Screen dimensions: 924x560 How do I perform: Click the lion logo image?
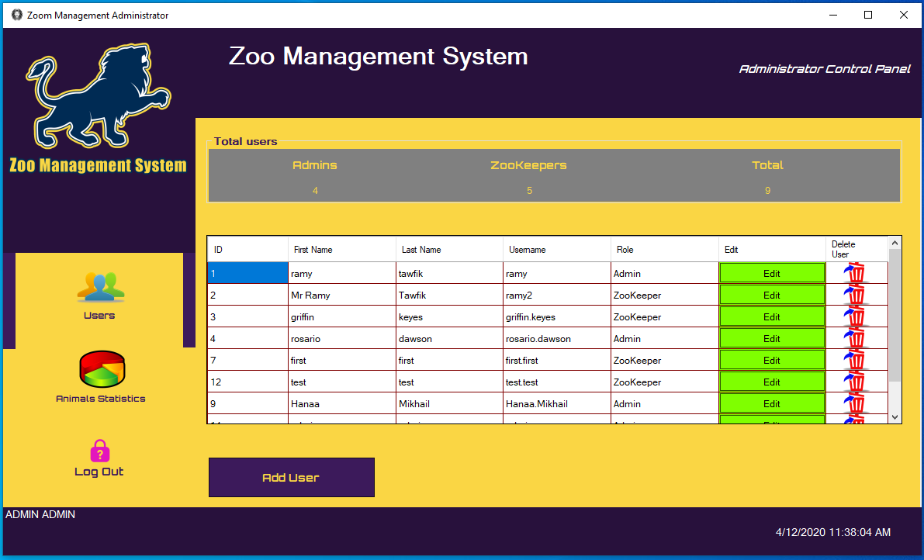(98, 95)
